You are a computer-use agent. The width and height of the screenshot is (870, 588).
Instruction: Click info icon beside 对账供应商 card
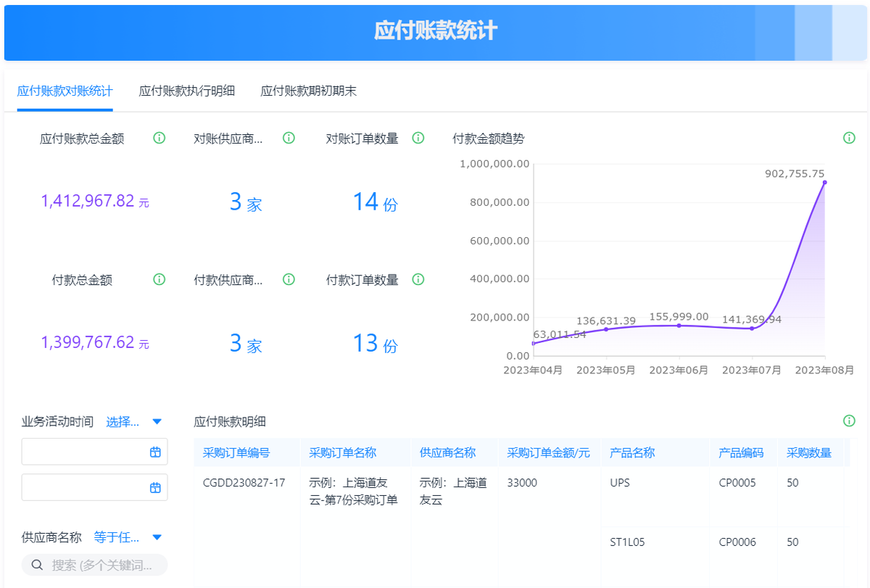(x=289, y=138)
